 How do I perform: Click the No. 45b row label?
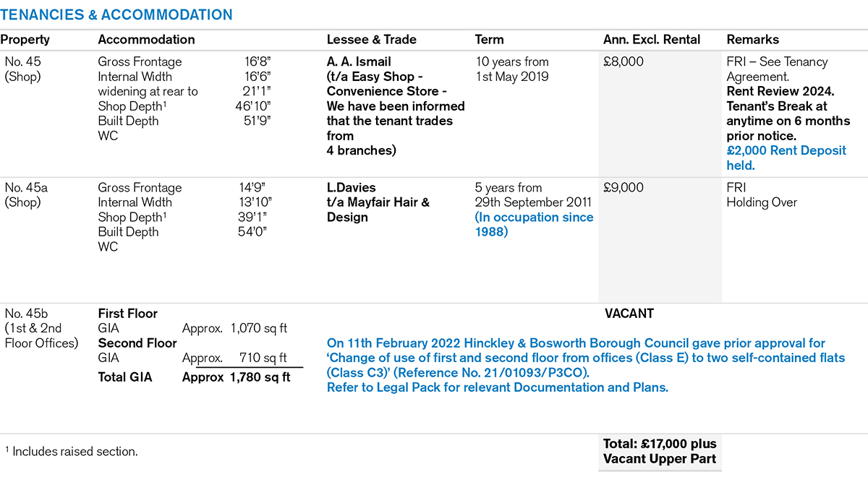(41, 328)
